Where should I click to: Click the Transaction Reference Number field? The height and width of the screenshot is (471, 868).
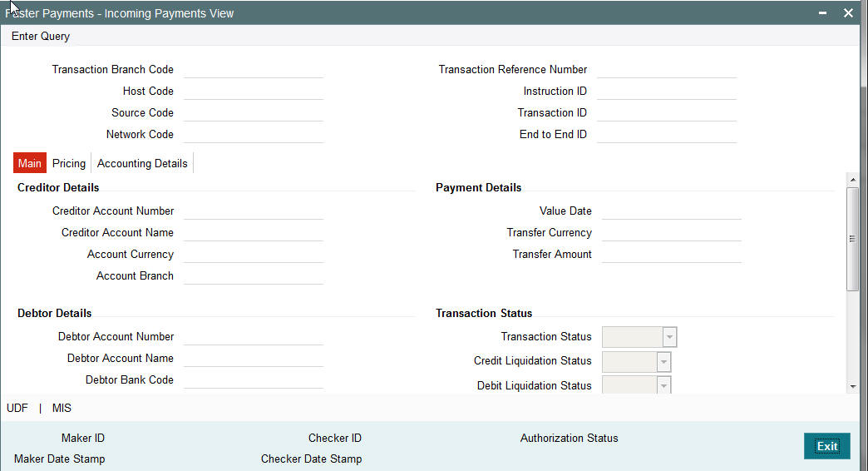667,70
